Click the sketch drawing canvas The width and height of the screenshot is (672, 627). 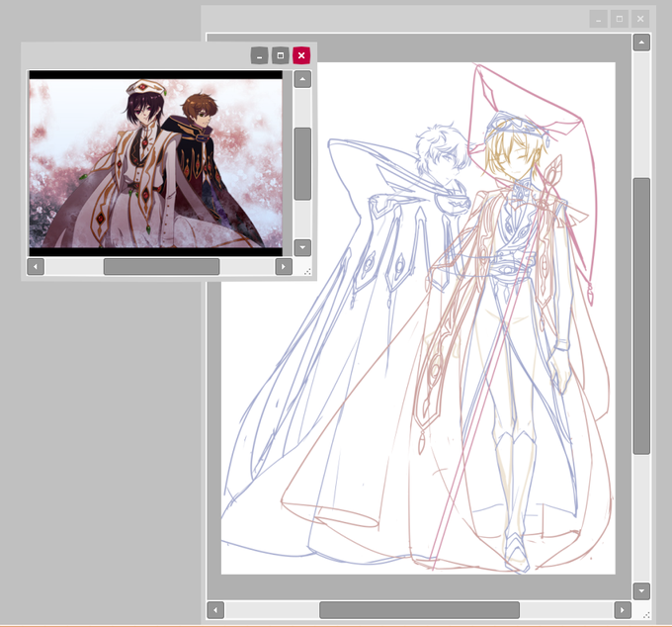(418, 318)
